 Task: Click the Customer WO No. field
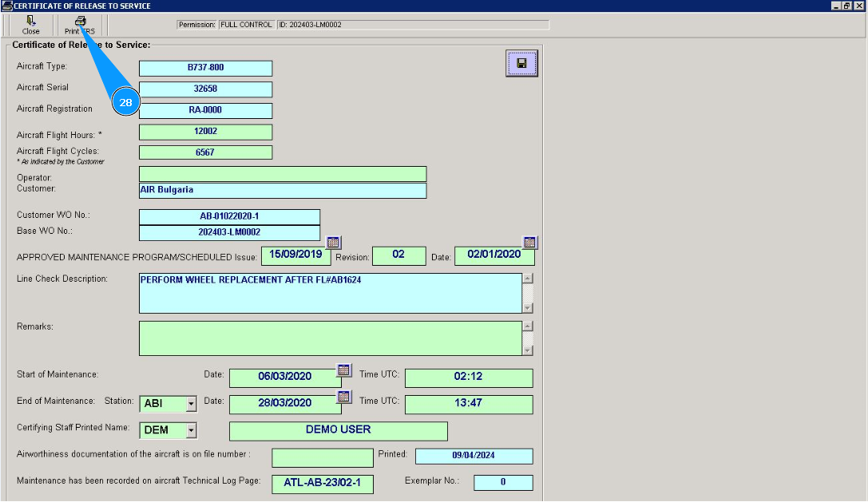point(229,217)
